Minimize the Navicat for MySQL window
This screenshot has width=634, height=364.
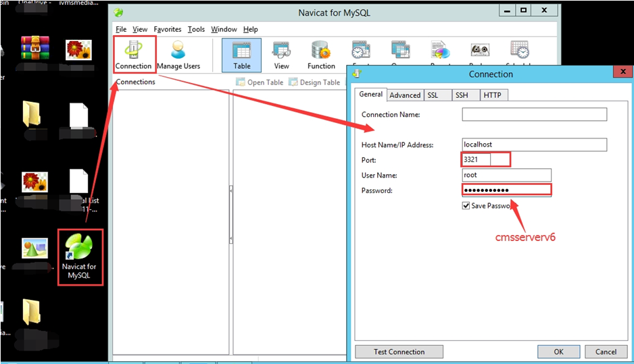click(507, 11)
